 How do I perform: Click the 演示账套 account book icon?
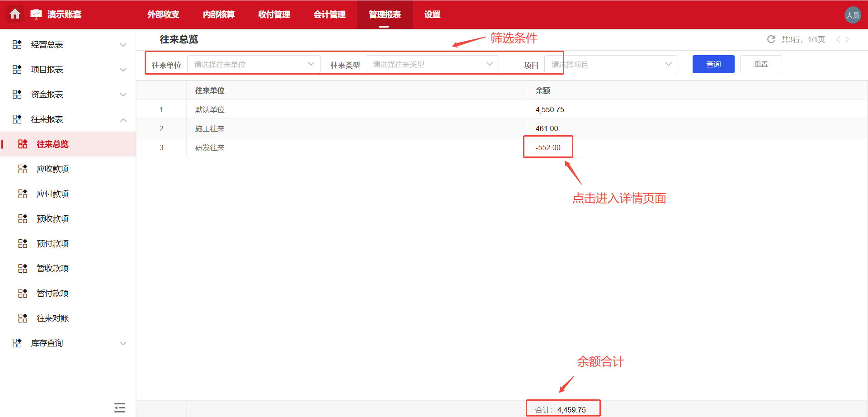[36, 14]
